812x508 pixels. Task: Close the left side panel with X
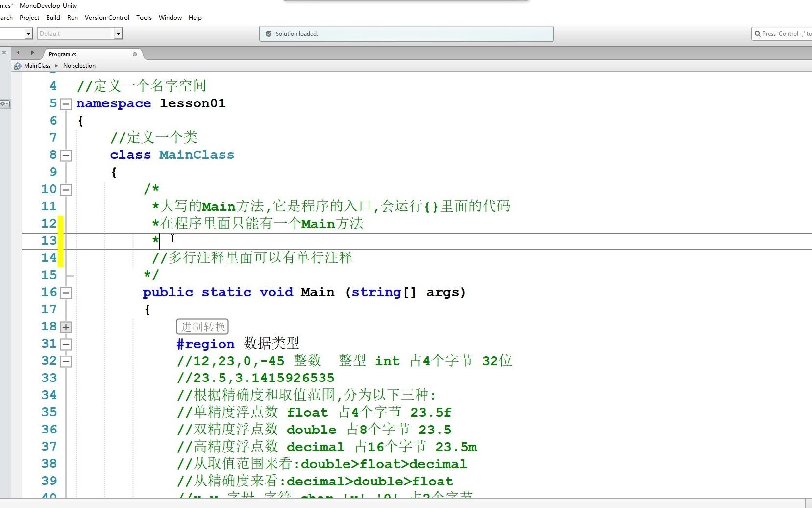[4, 52]
